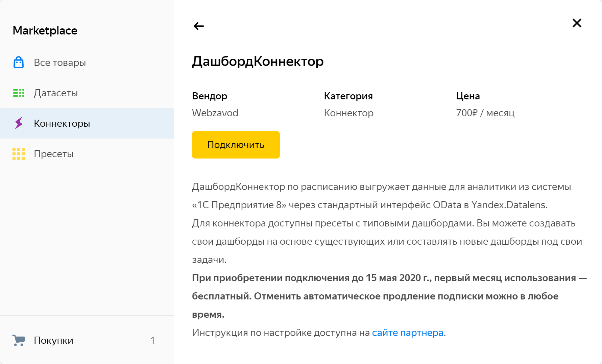
Task: Click the ДашбордКоннектор title
Action: click(x=258, y=62)
